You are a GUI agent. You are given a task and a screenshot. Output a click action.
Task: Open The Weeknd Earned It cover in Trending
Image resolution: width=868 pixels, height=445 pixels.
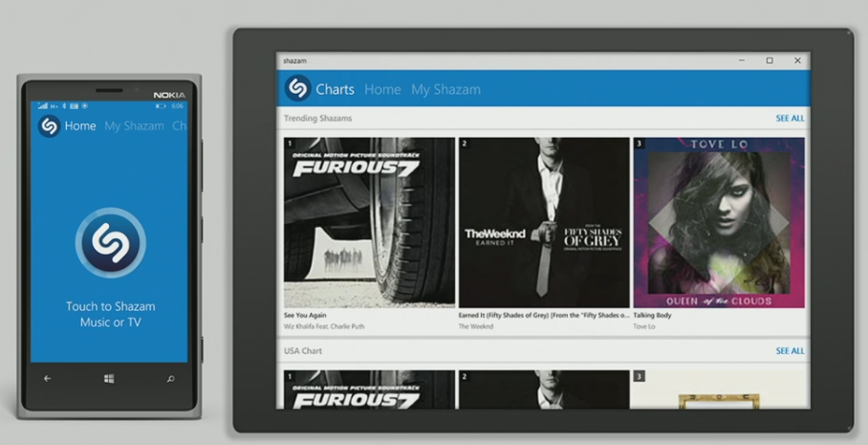click(544, 223)
